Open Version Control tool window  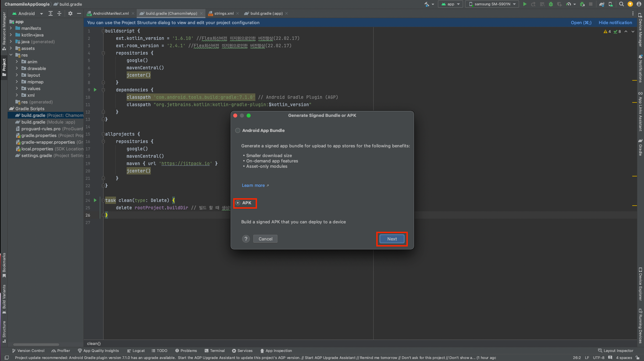[x=28, y=351]
